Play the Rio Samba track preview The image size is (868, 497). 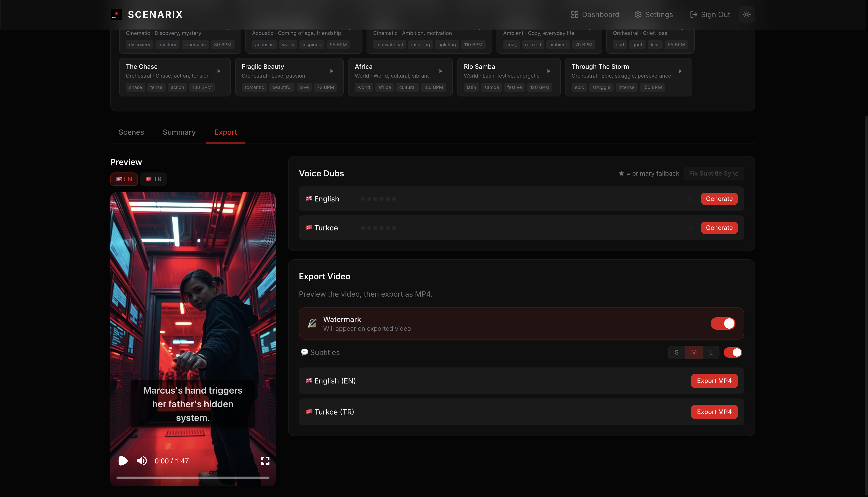pos(549,71)
